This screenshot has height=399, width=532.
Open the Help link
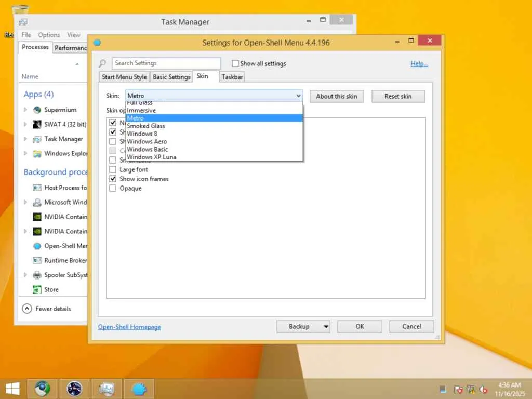click(x=419, y=64)
